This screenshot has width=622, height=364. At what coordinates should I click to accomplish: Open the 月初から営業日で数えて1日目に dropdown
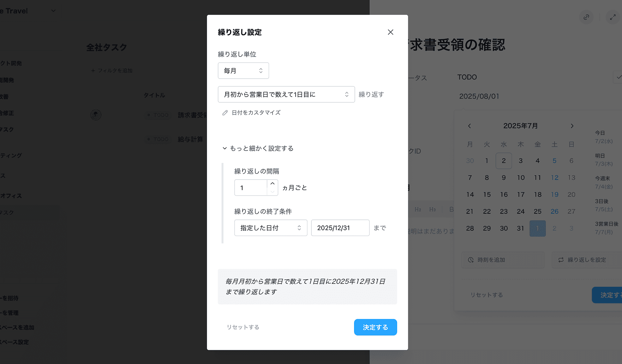[286, 94]
